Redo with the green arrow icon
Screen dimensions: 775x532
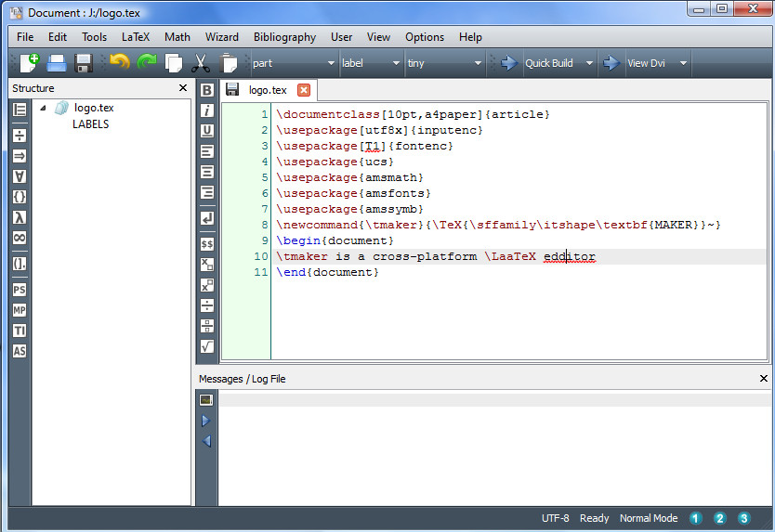(147, 62)
